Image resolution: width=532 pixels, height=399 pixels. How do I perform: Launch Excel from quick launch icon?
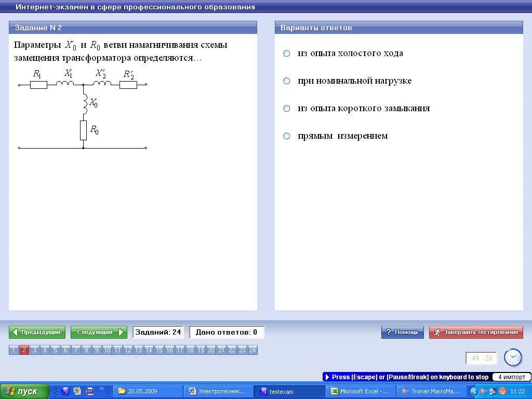pyautogui.click(x=77, y=391)
